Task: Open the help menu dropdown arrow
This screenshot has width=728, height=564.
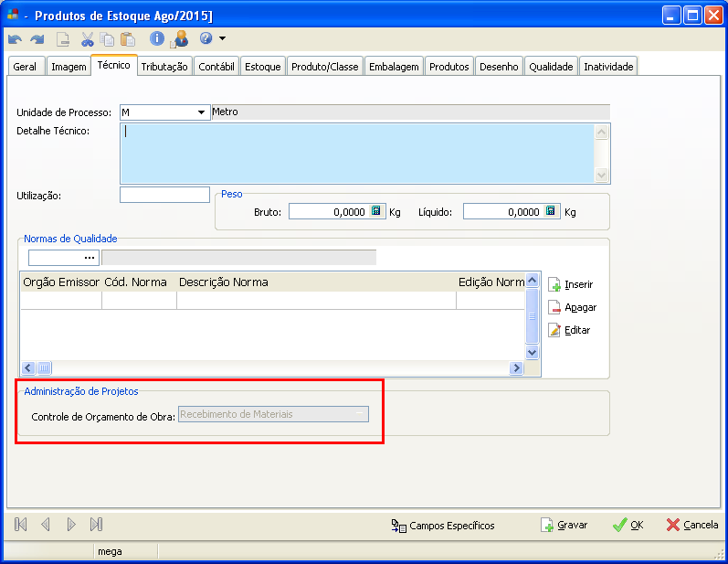Action: coord(222,39)
